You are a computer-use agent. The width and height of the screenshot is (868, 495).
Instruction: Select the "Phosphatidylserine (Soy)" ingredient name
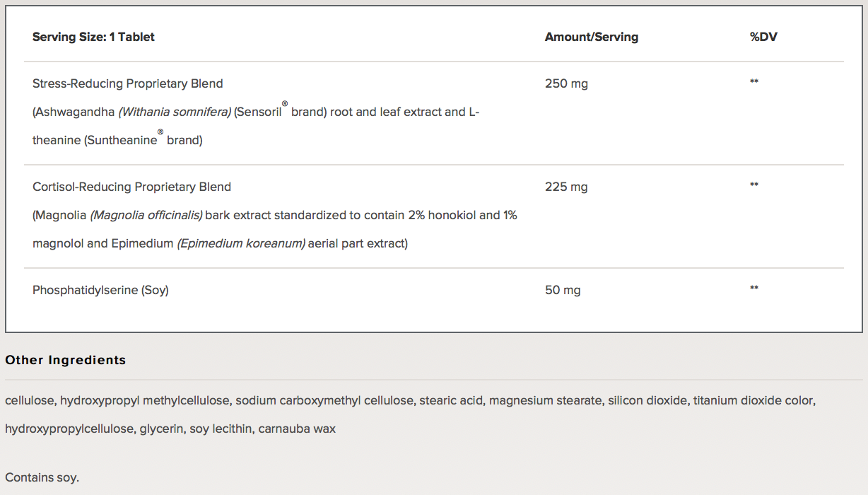click(x=100, y=290)
